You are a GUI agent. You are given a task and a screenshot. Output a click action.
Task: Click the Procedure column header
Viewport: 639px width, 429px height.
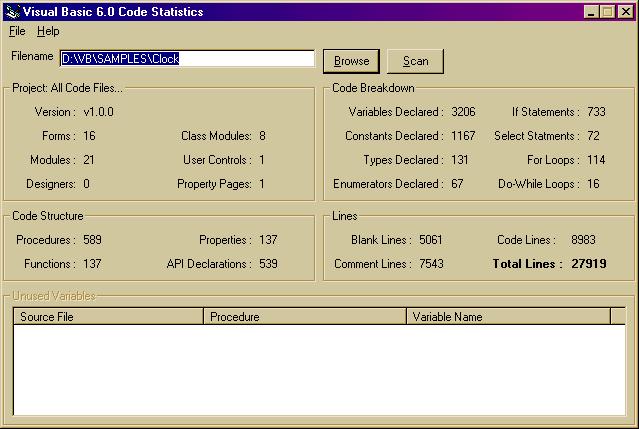[305, 317]
